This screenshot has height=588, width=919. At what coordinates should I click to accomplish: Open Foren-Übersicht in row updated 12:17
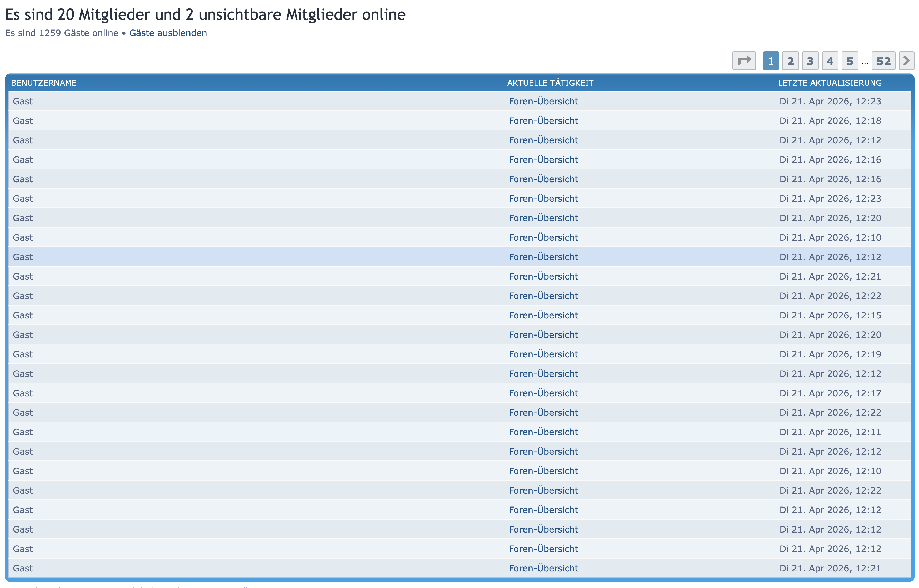543,393
